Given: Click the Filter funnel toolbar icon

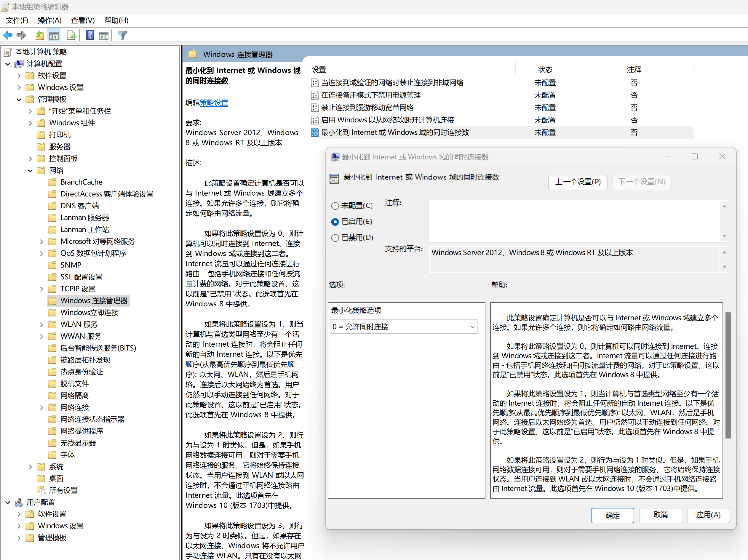Looking at the screenshot, I should 122,35.
